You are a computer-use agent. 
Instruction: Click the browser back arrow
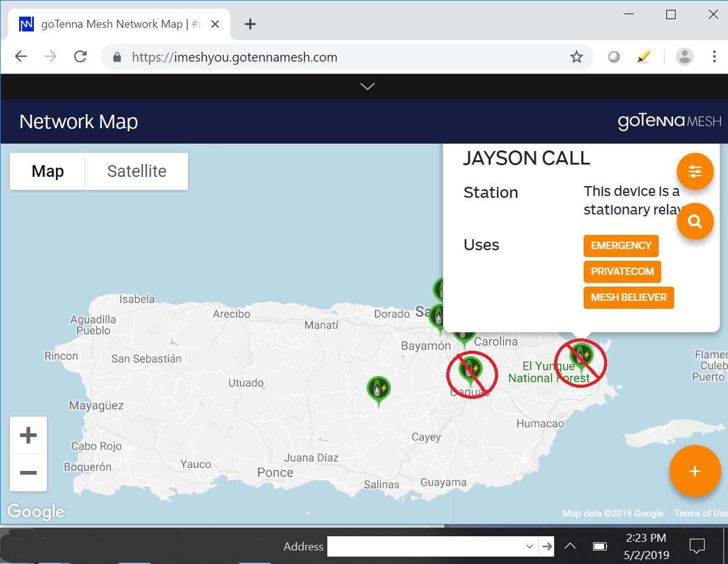point(22,57)
